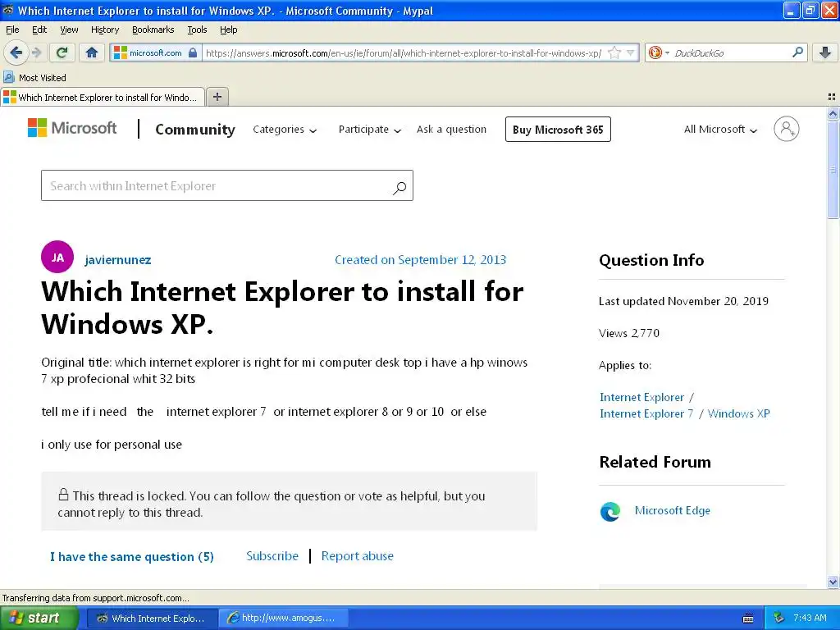Open the Downloads arrow button
Screen dimensions: 840x630
tap(825, 52)
